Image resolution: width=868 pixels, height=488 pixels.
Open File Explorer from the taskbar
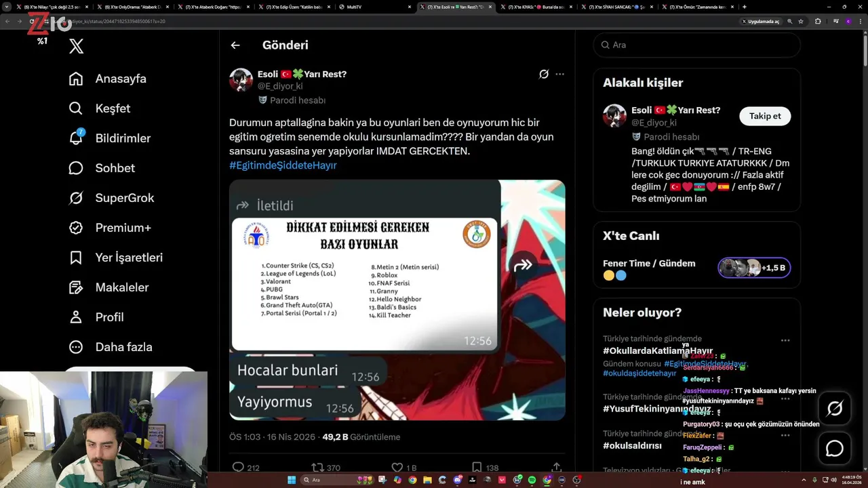click(x=427, y=480)
